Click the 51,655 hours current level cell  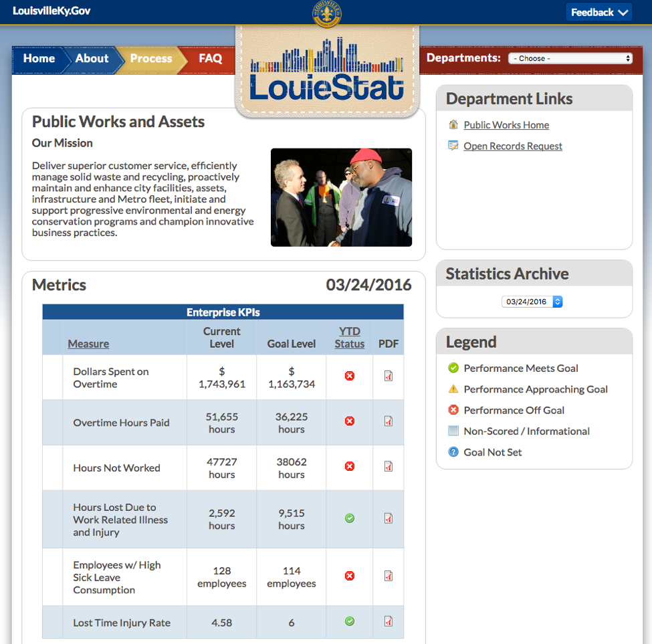pyautogui.click(x=221, y=423)
